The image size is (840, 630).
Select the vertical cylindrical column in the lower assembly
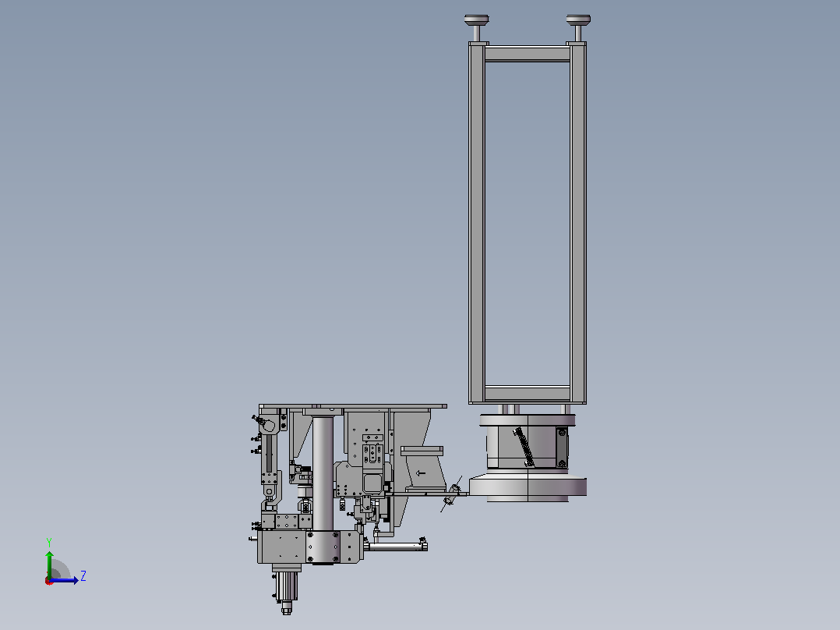[x=323, y=473]
